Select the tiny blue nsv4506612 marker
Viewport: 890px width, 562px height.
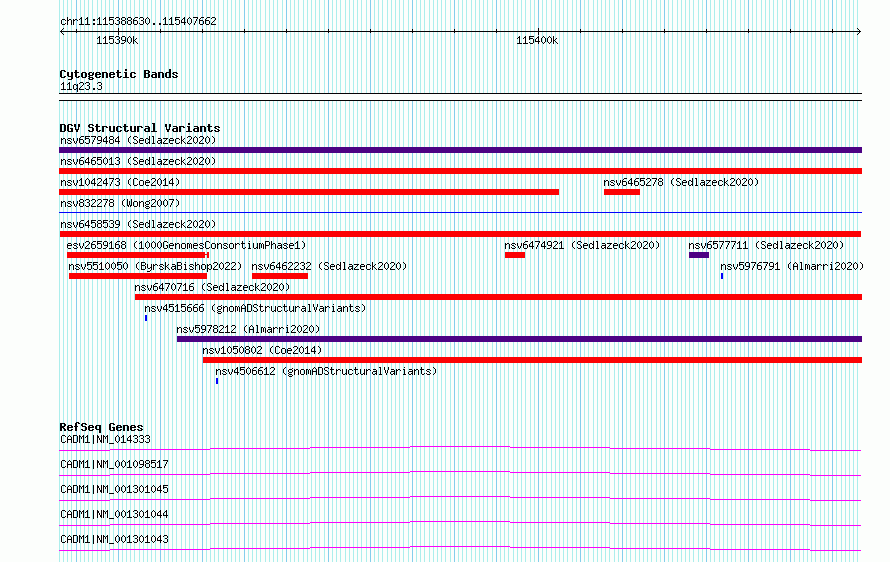217,381
